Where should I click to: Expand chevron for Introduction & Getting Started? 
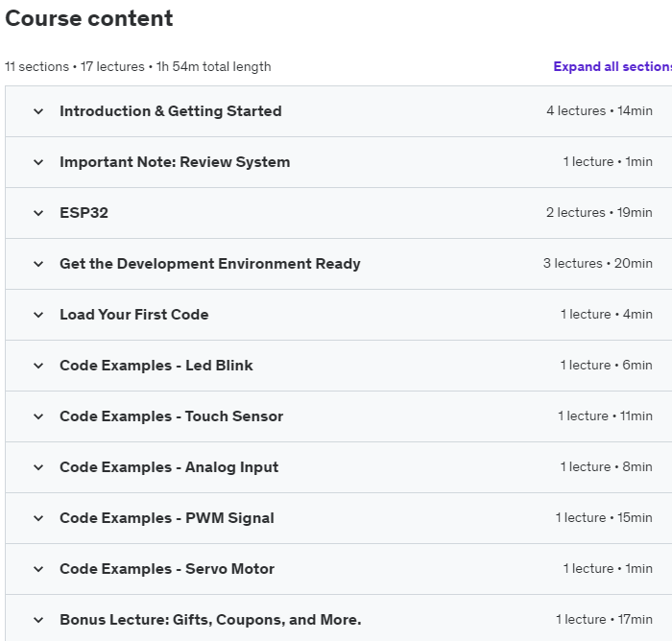pos(38,111)
